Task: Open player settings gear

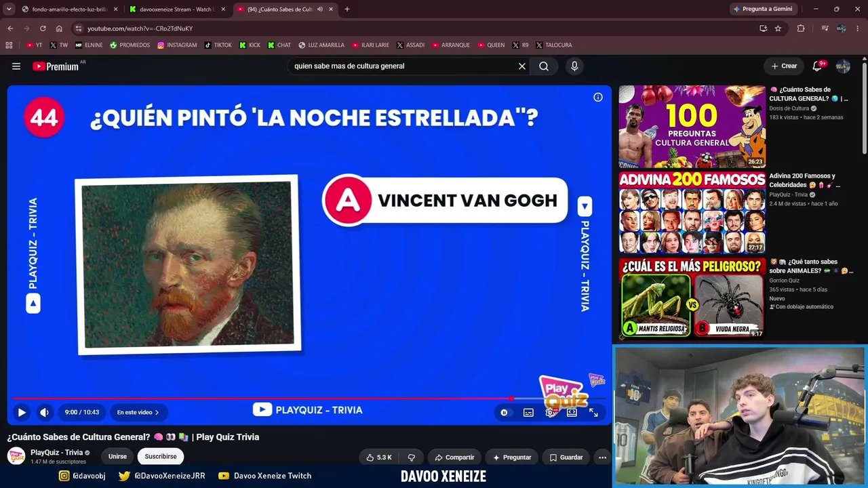Action: tap(550, 412)
